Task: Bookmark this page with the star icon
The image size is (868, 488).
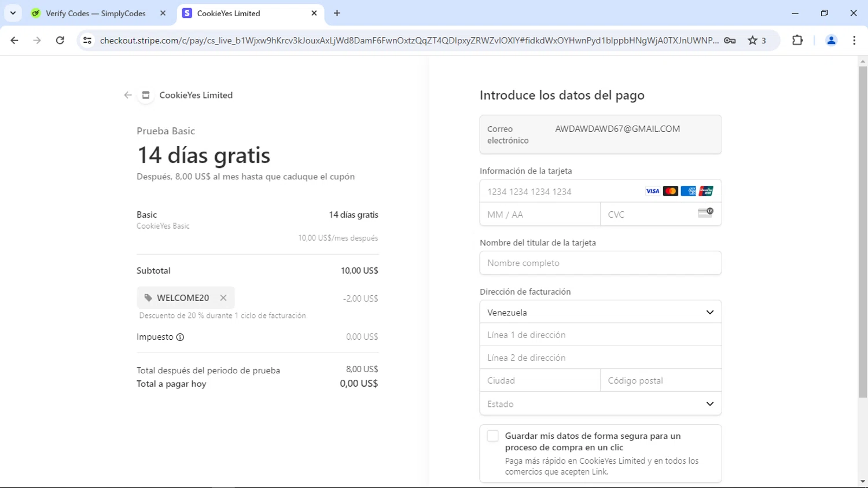Action: [x=752, y=41]
